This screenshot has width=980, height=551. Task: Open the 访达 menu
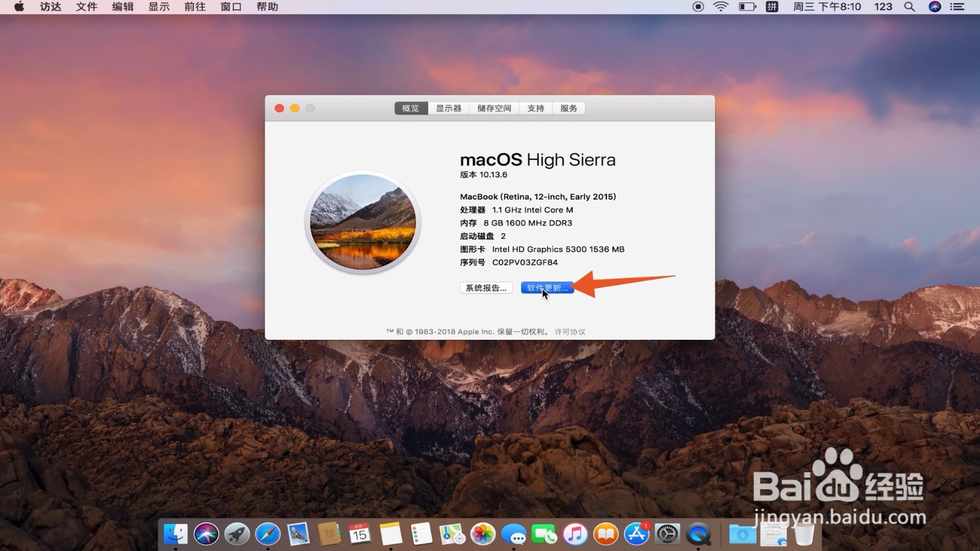51,7
